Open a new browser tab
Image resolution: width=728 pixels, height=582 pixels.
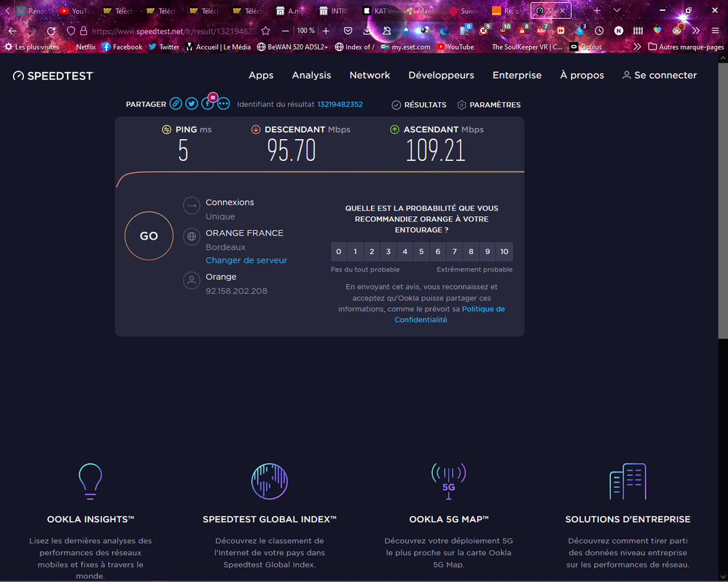597,10
